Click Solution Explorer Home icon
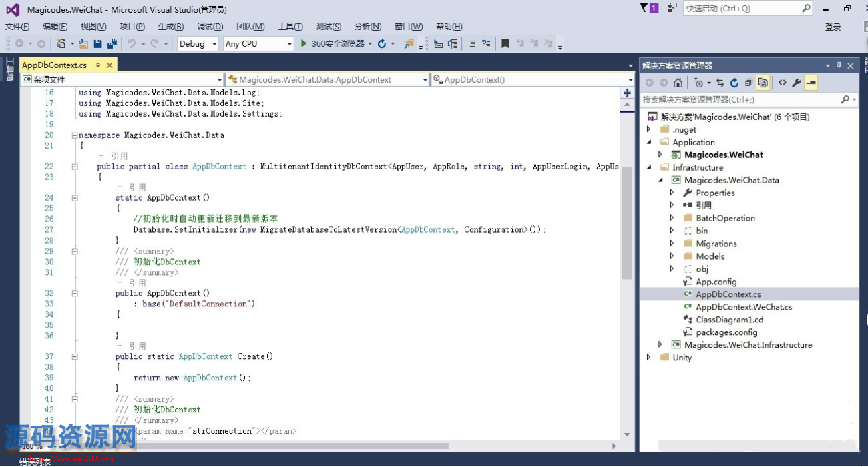This screenshot has width=868, height=467. click(678, 83)
